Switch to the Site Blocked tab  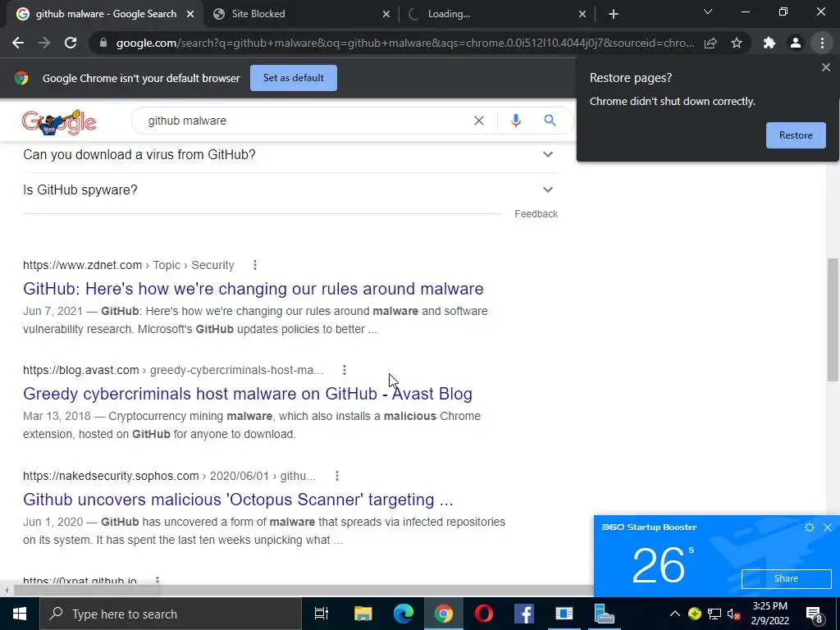point(302,14)
